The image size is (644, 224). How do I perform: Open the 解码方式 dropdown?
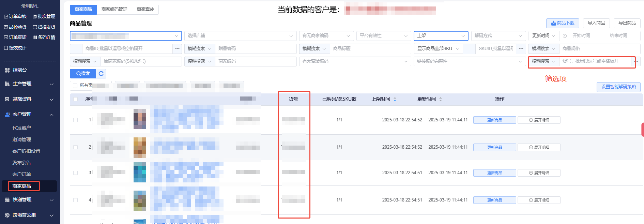point(498,36)
